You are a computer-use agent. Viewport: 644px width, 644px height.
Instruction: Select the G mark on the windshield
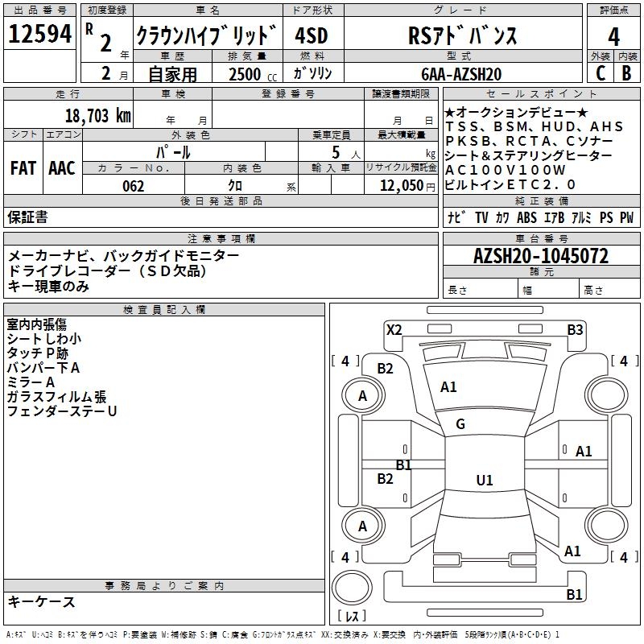[x=460, y=424]
